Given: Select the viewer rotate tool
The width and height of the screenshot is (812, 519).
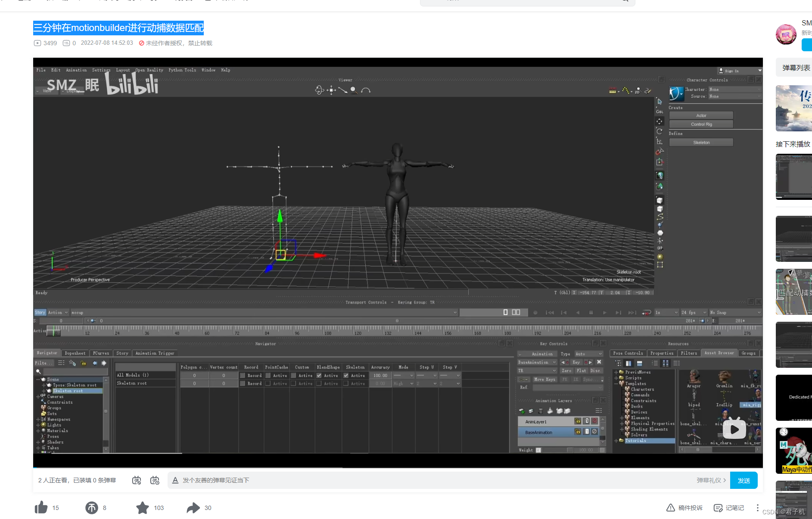Looking at the screenshot, I should pos(660,131).
